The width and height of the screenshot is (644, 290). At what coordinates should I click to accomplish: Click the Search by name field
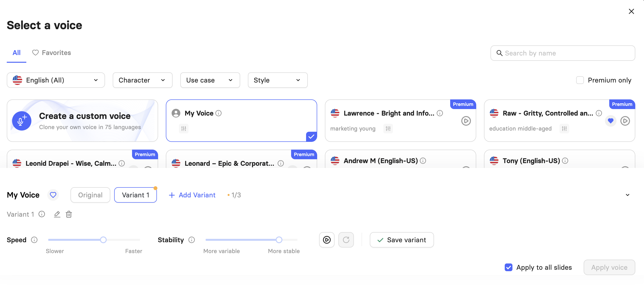562,53
